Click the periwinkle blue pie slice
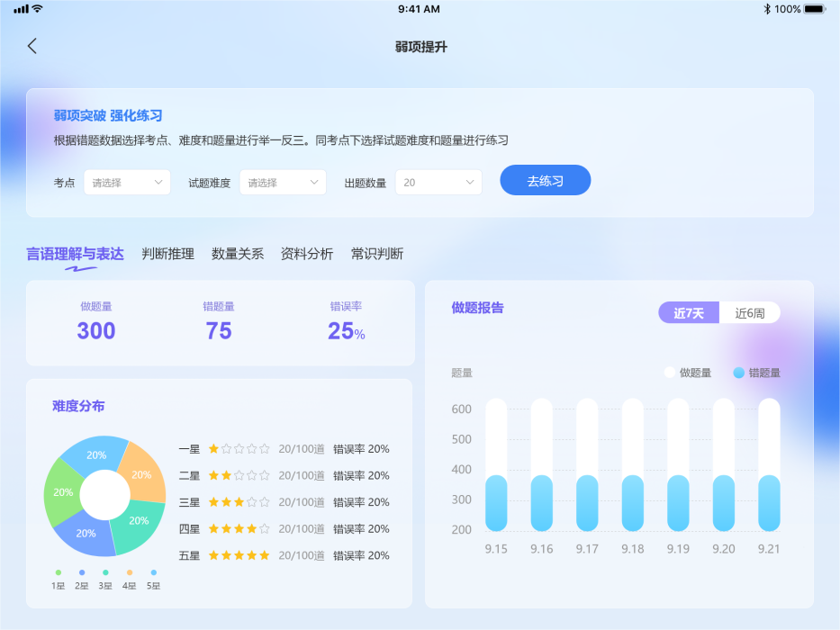This screenshot has height=630, width=840. tap(86, 534)
